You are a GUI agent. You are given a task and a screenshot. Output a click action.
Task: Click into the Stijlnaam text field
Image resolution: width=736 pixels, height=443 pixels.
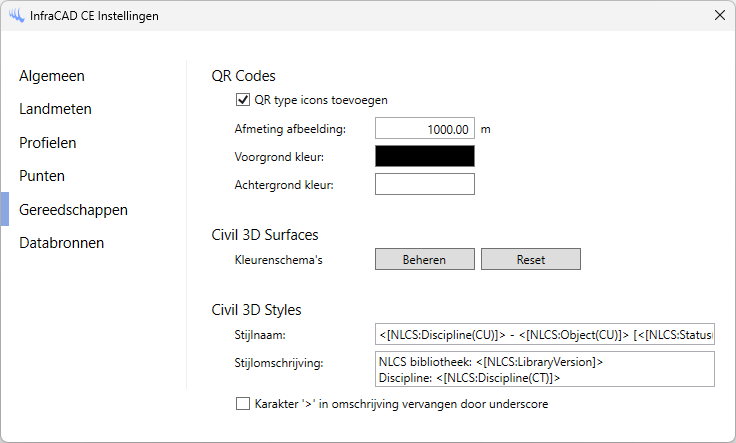(x=545, y=334)
